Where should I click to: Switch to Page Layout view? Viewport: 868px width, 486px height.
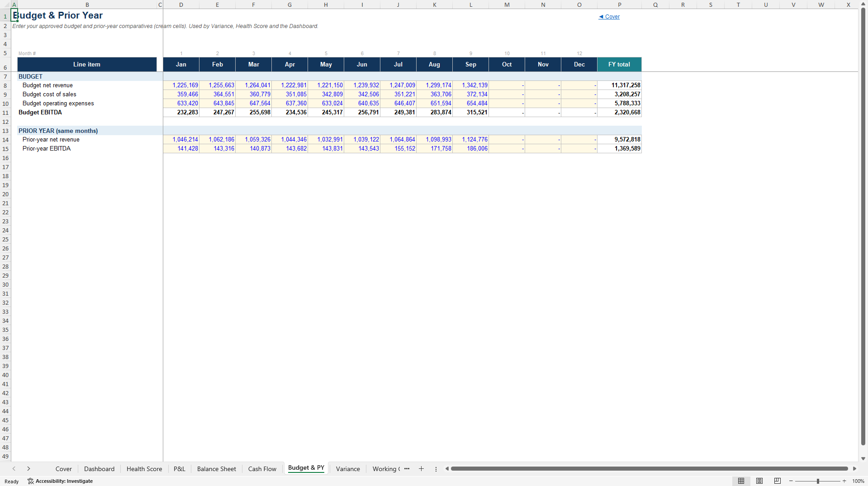click(759, 481)
